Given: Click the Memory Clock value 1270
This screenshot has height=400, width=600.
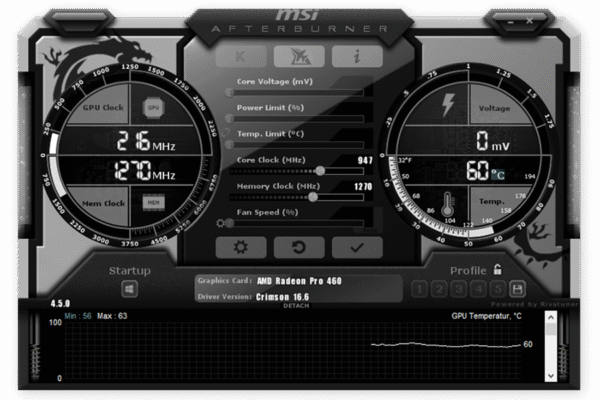Looking at the screenshot, I should pos(363,186).
